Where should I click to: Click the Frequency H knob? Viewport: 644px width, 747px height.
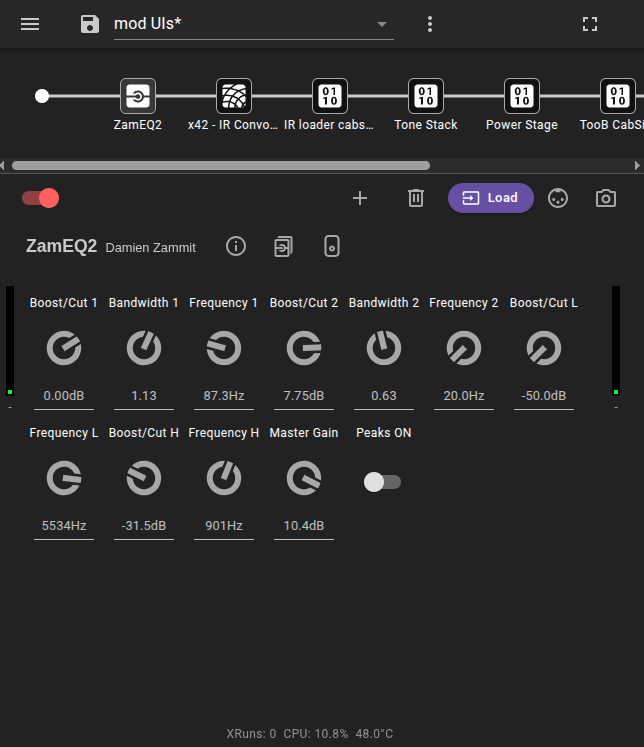coord(224,478)
